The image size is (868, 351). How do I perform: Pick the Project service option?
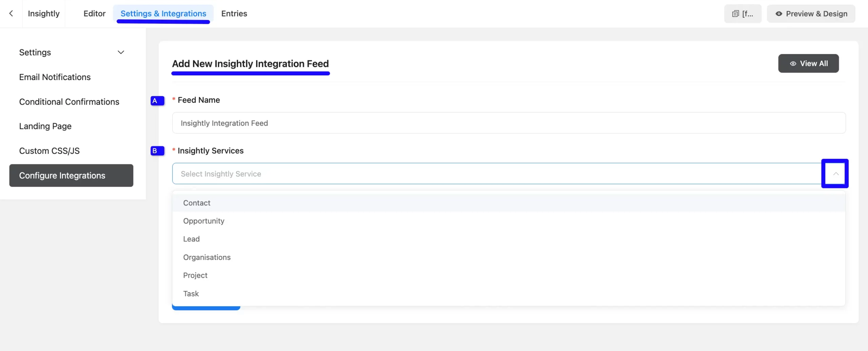tap(509, 275)
